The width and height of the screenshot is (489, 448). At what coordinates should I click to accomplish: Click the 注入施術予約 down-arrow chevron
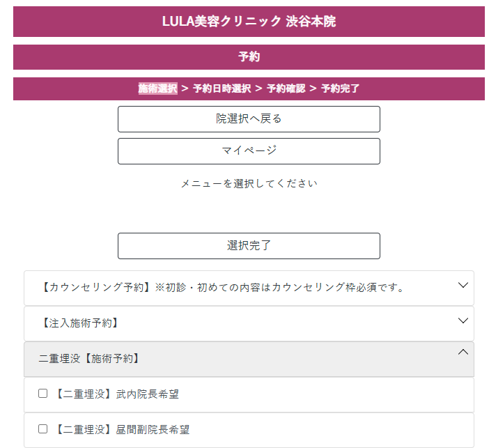(x=463, y=320)
